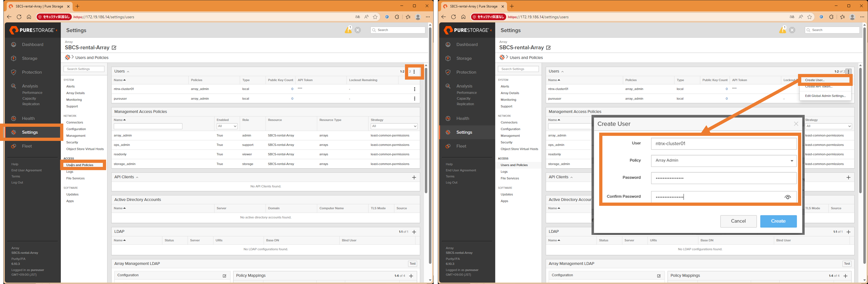
Task: Collapse the Users section in left window
Action: tap(128, 72)
